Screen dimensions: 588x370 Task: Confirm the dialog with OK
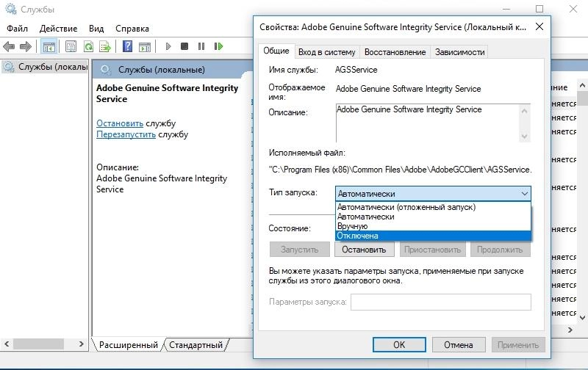[x=399, y=344]
